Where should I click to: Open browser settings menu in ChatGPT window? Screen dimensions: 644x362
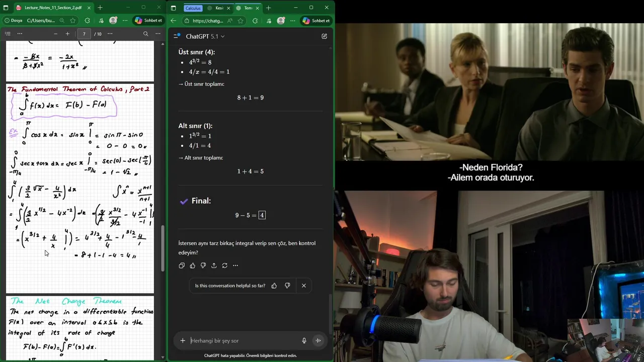tap(292, 21)
